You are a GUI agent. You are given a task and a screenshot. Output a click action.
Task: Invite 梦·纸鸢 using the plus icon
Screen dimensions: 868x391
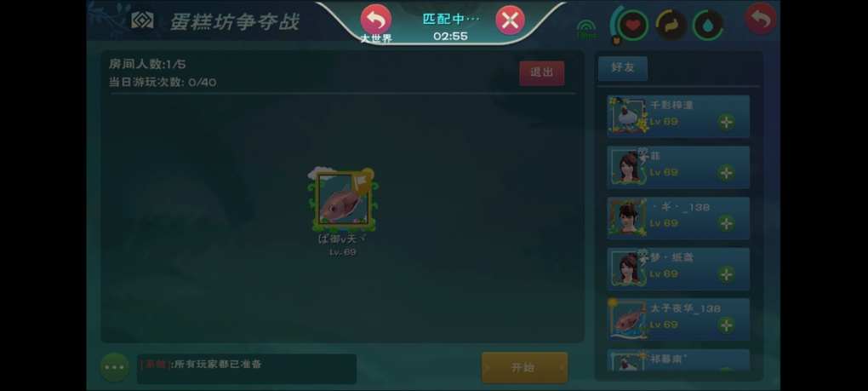coord(726,274)
